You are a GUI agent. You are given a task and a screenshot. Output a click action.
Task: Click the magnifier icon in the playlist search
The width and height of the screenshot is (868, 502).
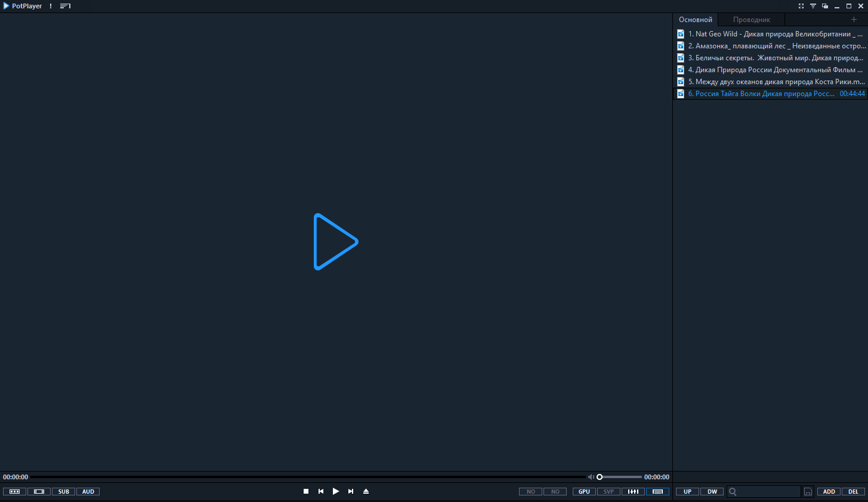click(x=733, y=492)
